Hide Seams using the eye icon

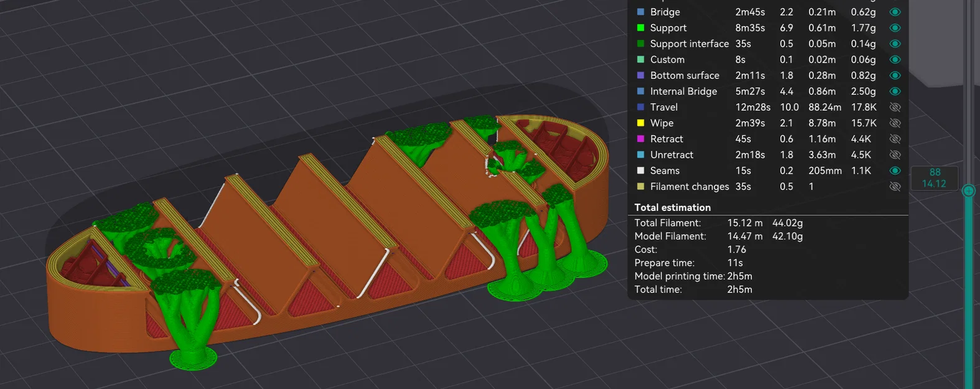[x=895, y=171]
